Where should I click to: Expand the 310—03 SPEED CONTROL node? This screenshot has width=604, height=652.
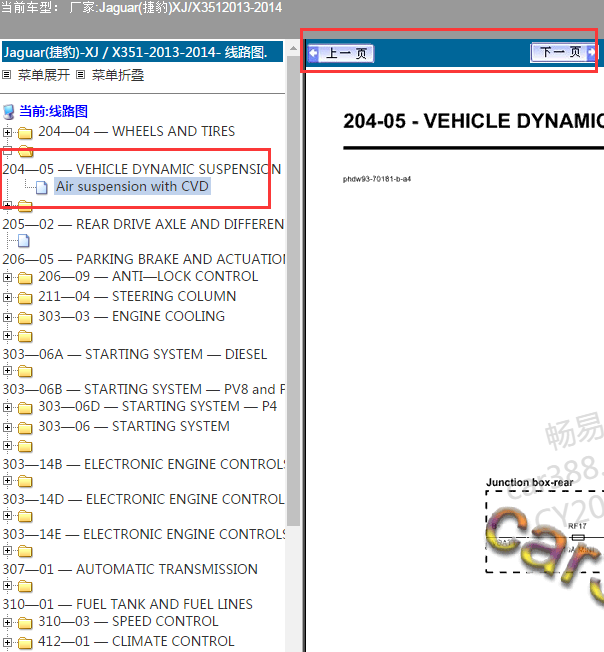tap(7, 622)
